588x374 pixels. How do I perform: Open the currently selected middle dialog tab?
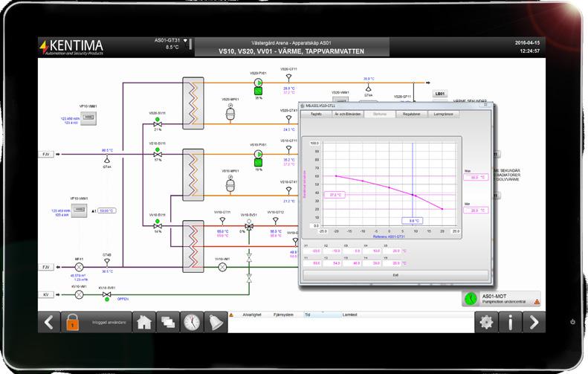point(380,114)
